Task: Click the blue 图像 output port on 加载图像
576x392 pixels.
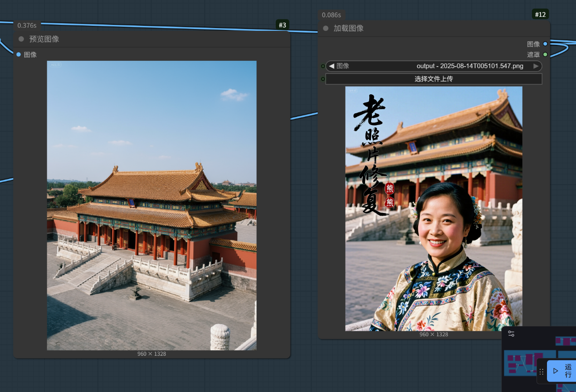Action: (x=545, y=44)
